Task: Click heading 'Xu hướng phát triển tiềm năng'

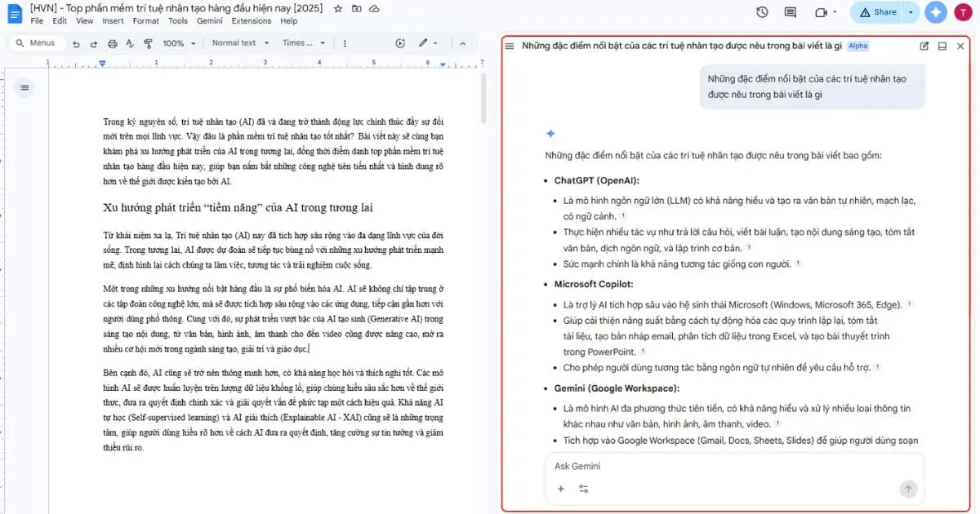Action: point(238,207)
